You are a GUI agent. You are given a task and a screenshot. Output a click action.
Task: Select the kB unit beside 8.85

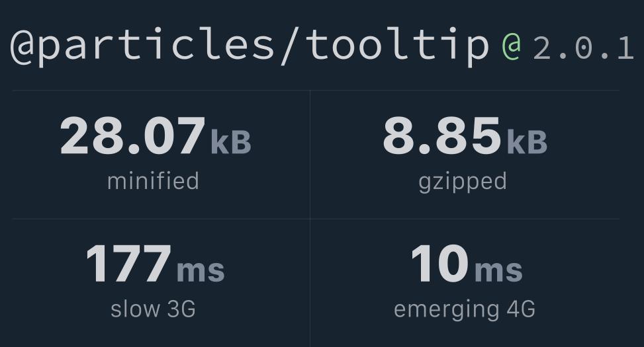pos(528,142)
